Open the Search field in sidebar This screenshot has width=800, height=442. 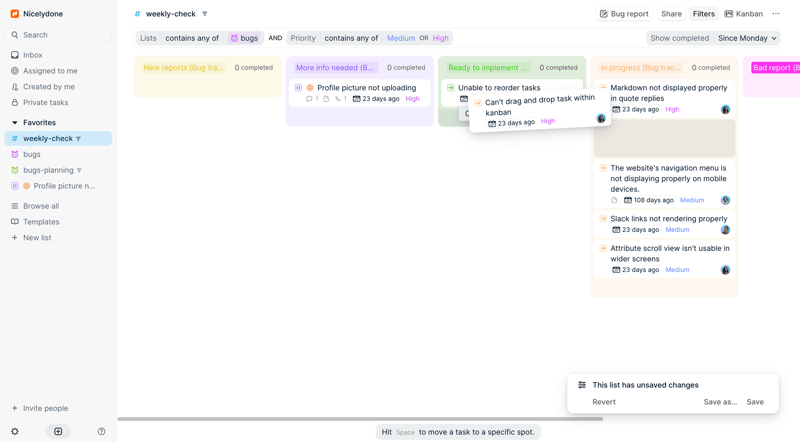coord(58,35)
